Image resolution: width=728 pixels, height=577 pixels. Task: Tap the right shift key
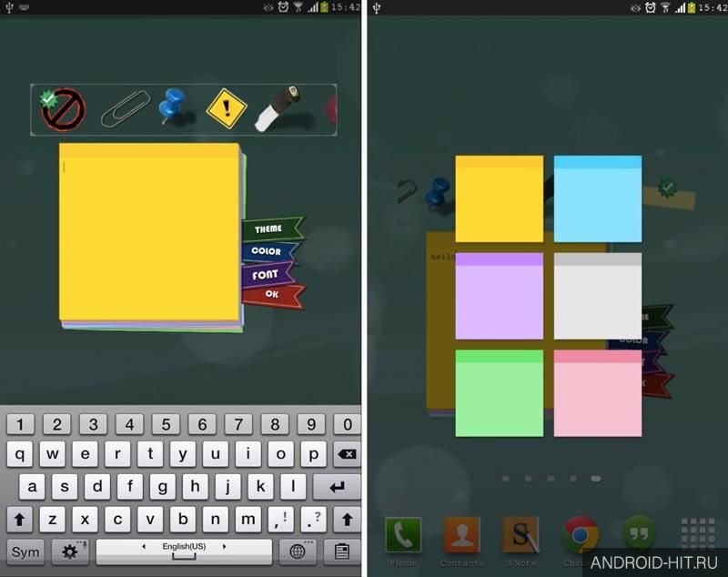tap(348, 520)
